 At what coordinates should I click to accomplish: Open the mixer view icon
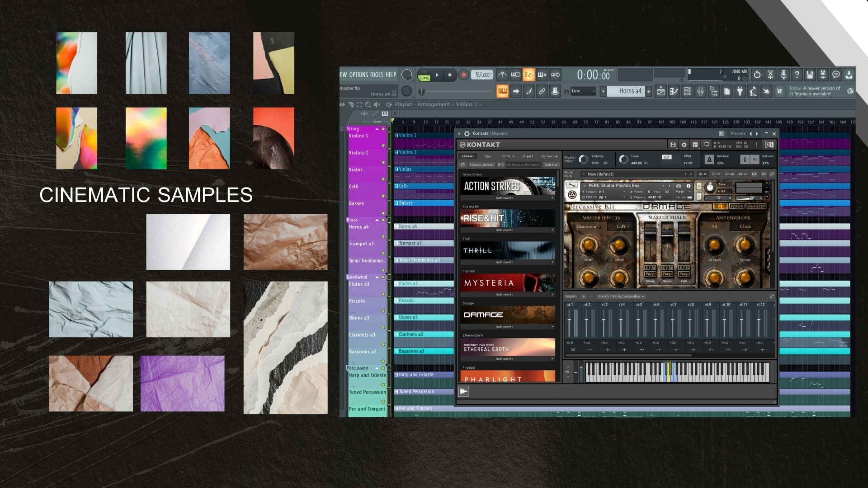700,91
